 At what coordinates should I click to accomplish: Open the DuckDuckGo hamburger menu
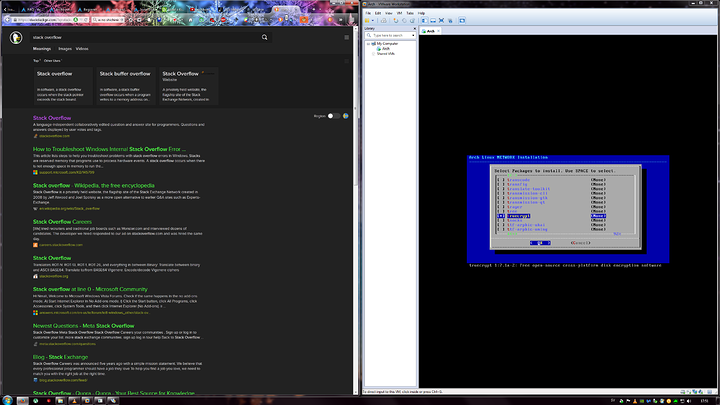click(x=347, y=37)
